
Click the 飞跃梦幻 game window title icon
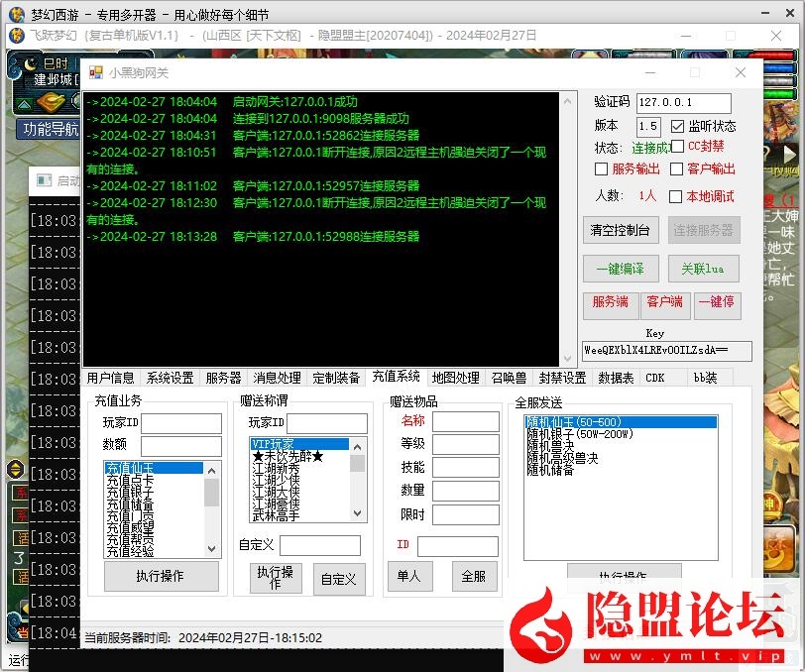click(17, 36)
